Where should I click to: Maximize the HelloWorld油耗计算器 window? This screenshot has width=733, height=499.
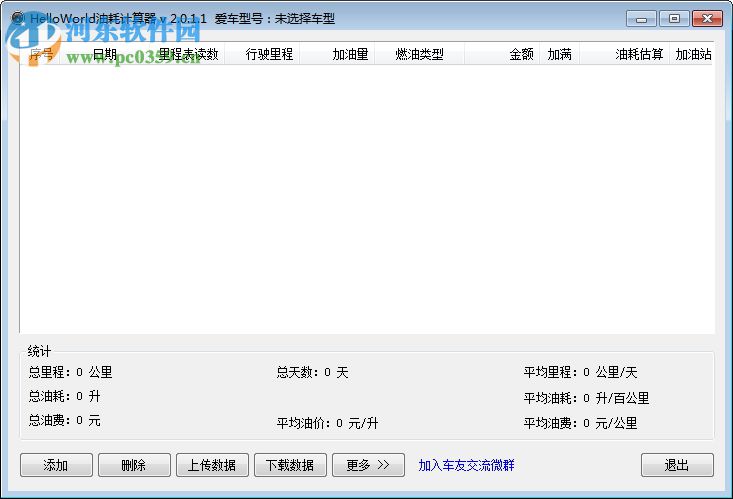pyautogui.click(x=674, y=19)
